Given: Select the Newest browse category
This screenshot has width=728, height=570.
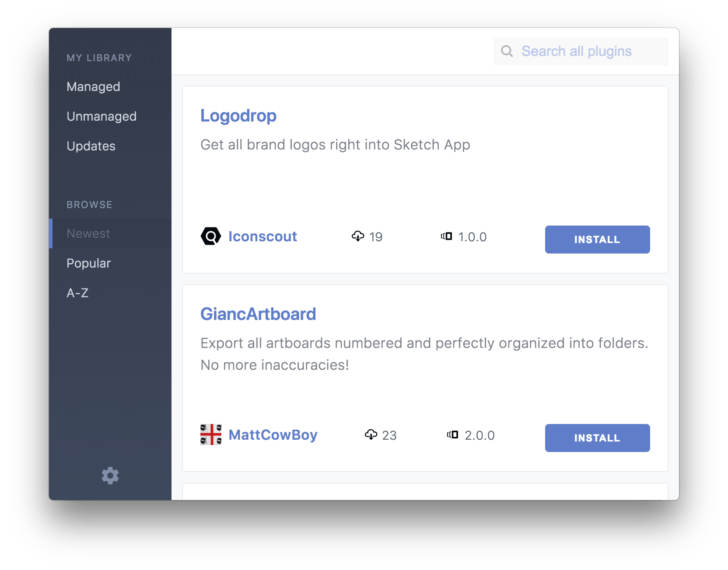Looking at the screenshot, I should coord(110,233).
